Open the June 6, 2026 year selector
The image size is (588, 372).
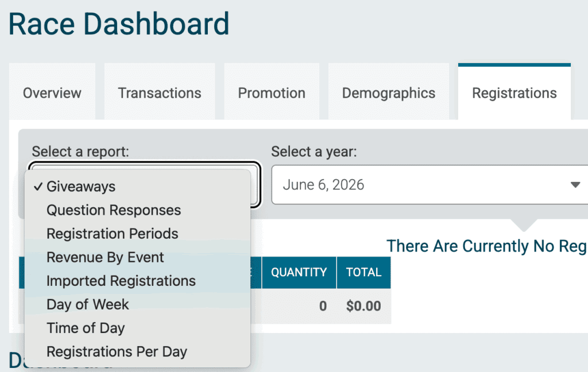[x=425, y=185]
